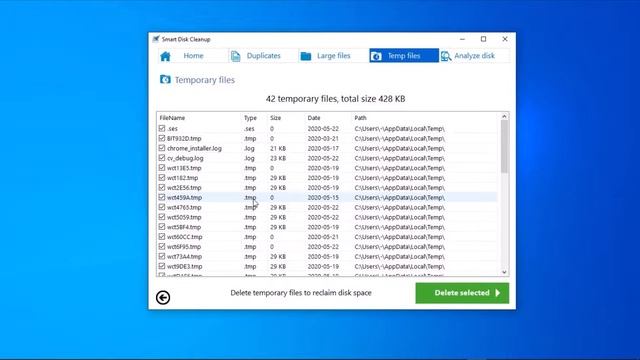Image resolution: width=640 pixels, height=360 pixels.
Task: Sort by the FileName column header
Action: [172, 118]
